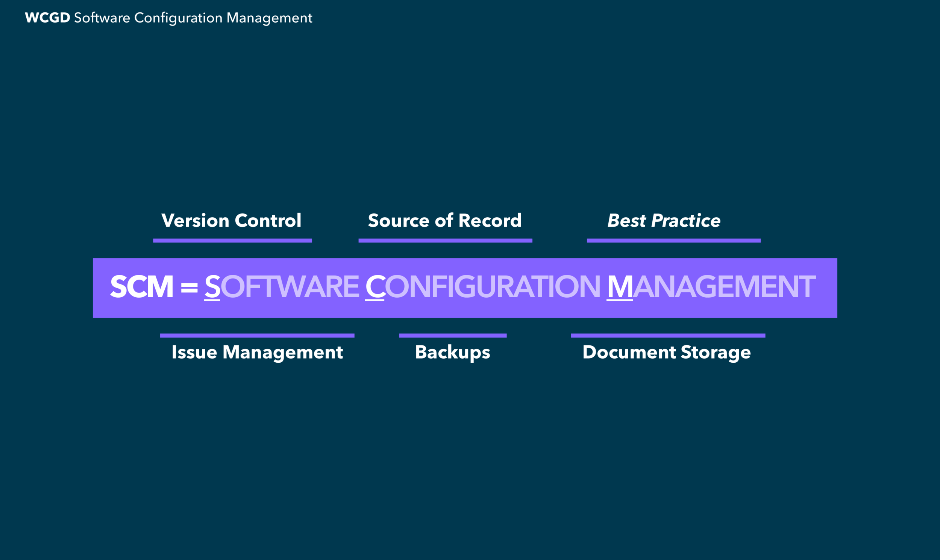Click the WCGD text in header

48,18
